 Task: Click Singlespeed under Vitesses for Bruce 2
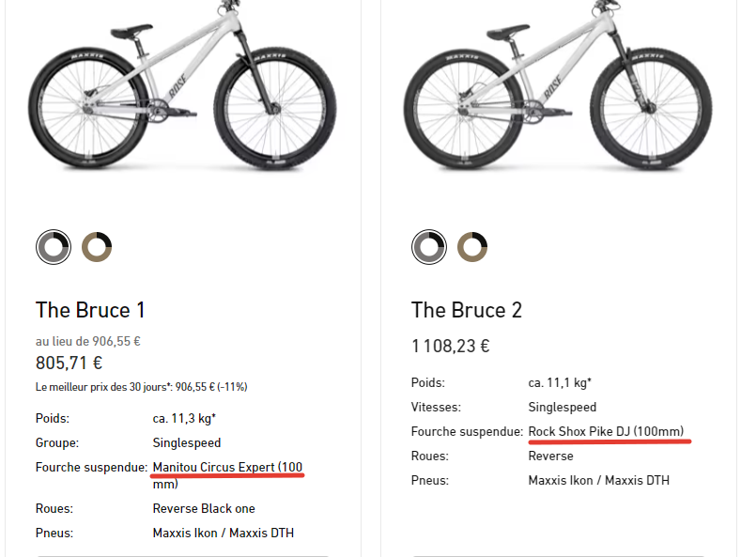pos(563,407)
